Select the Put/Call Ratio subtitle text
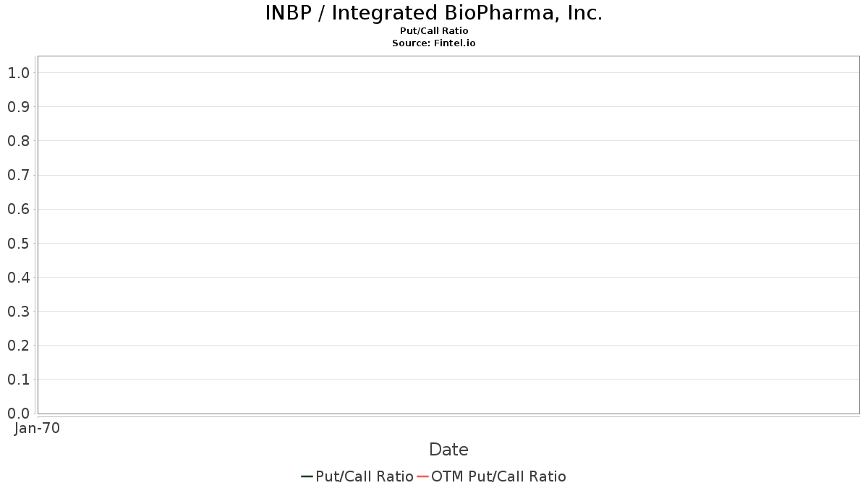 pos(434,31)
